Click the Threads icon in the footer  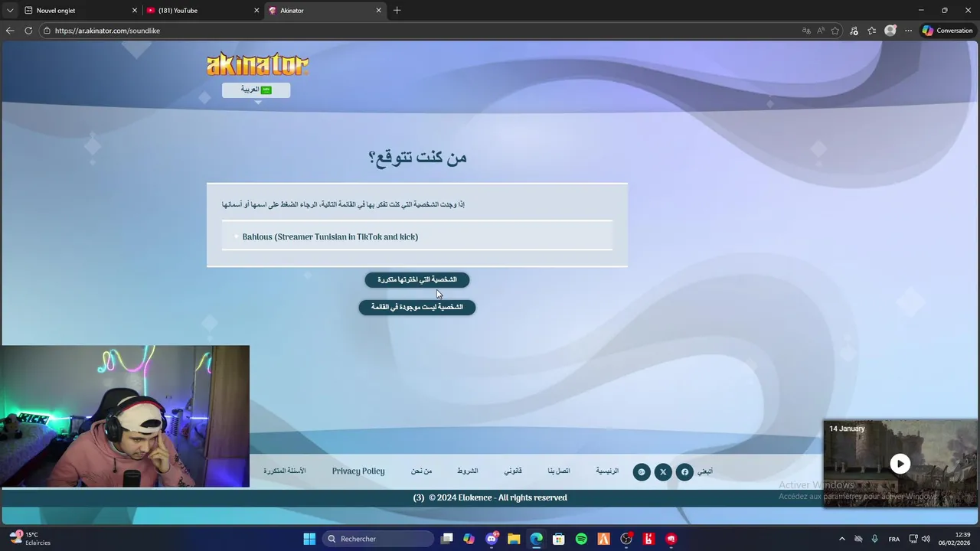click(x=642, y=472)
